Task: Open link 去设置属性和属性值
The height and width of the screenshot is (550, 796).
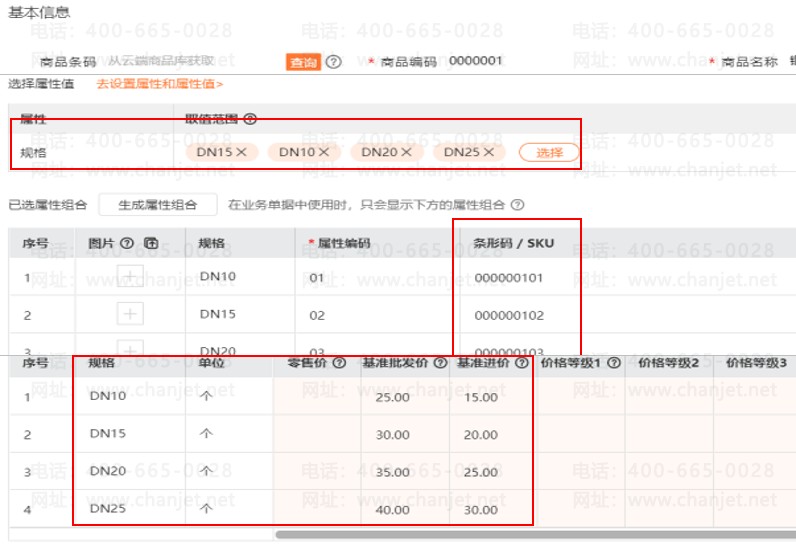Action: (x=159, y=84)
